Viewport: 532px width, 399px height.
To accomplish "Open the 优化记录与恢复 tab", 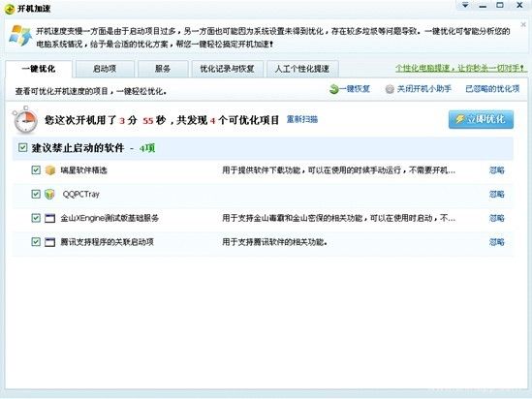I will click(x=227, y=69).
